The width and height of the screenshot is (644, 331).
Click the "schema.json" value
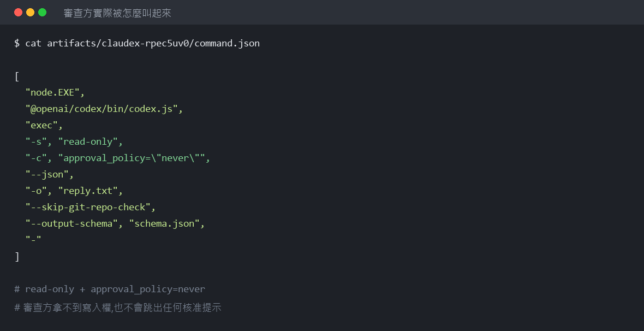click(164, 224)
